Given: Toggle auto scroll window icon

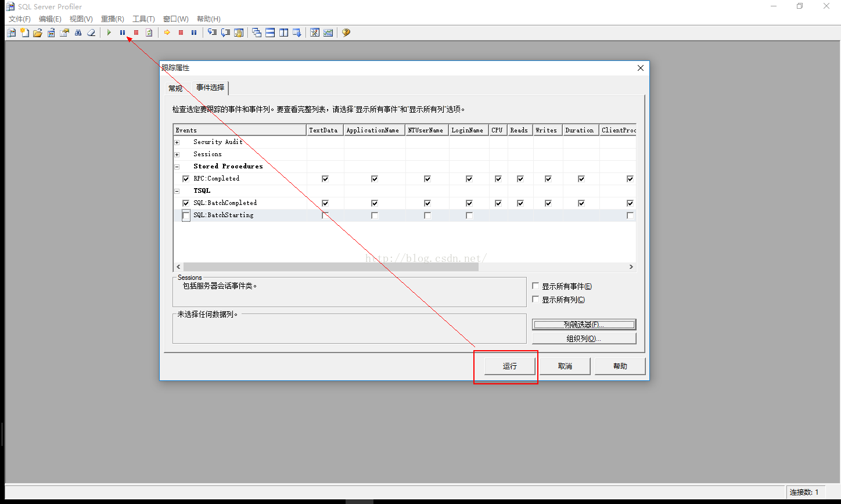Looking at the screenshot, I should click(297, 33).
